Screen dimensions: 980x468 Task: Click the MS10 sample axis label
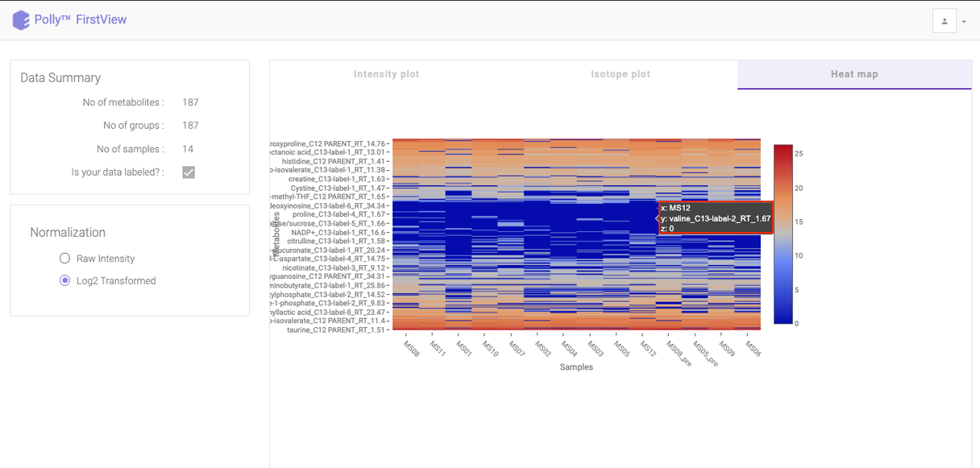click(x=490, y=347)
